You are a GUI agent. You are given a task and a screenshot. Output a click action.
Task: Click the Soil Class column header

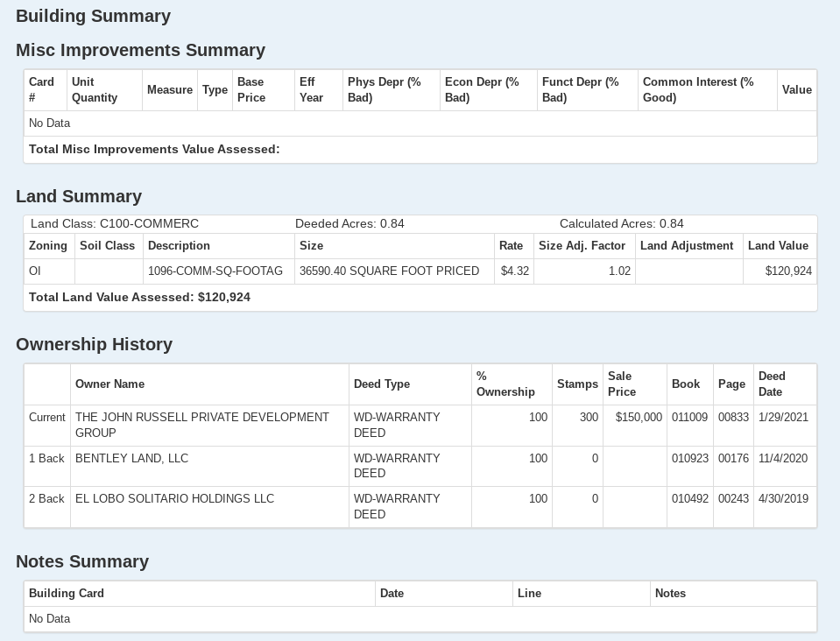[x=107, y=246]
